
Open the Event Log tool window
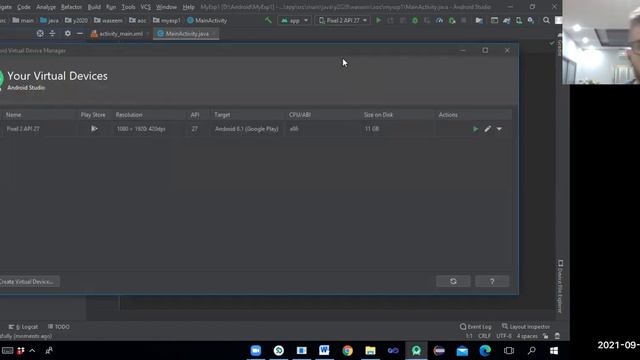coord(476,327)
